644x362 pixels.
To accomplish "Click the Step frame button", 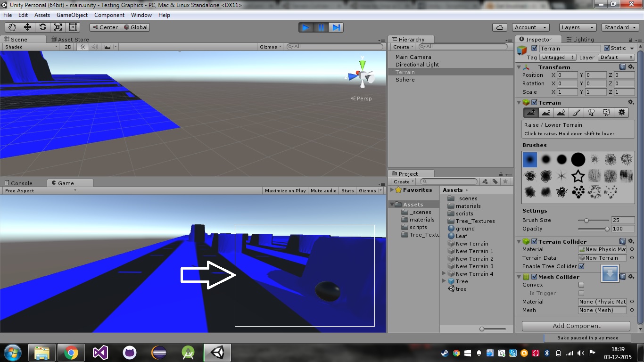I will pyautogui.click(x=336, y=27).
